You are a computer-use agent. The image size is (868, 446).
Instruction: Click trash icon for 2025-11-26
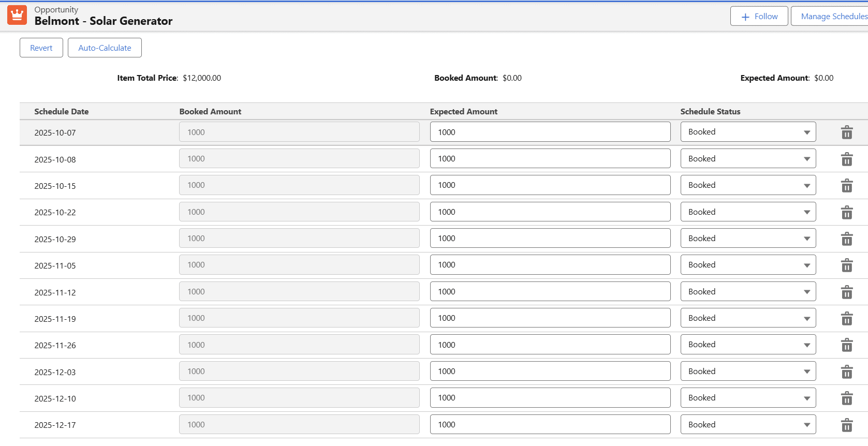pos(846,345)
